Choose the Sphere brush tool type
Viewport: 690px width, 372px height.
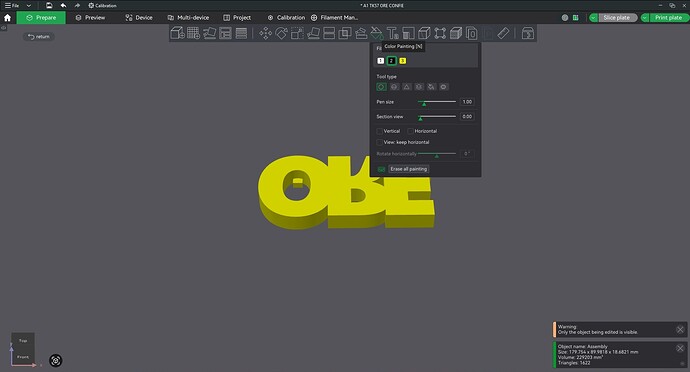tap(394, 87)
